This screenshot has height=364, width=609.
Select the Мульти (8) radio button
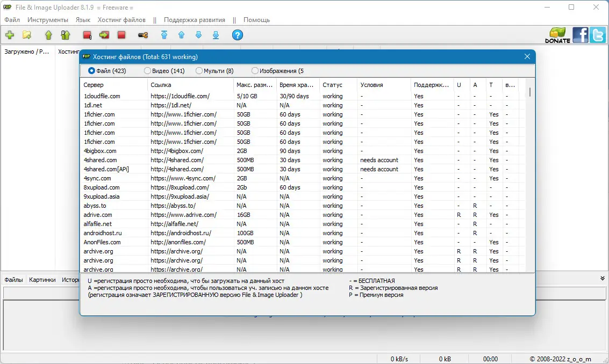(215, 71)
